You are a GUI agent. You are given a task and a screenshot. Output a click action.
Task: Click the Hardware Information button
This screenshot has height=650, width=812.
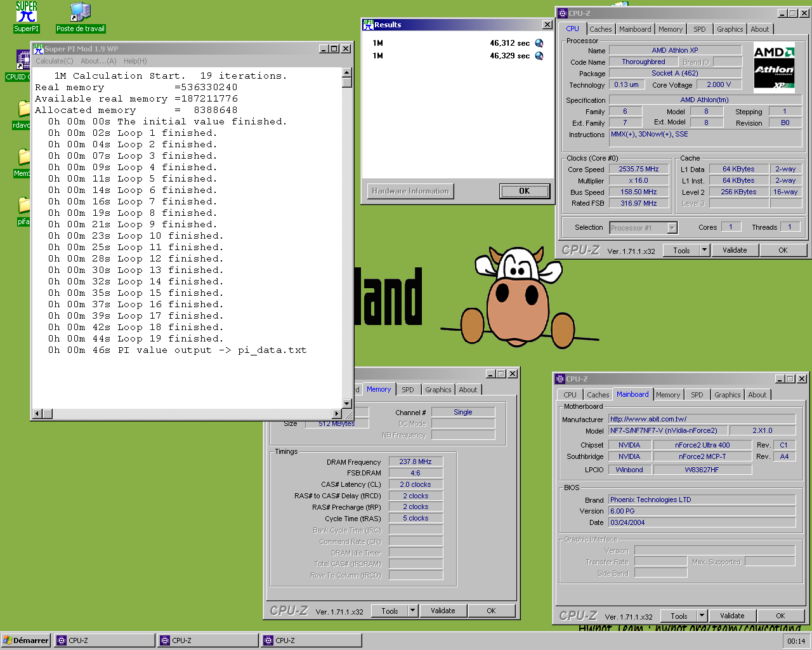click(x=410, y=191)
